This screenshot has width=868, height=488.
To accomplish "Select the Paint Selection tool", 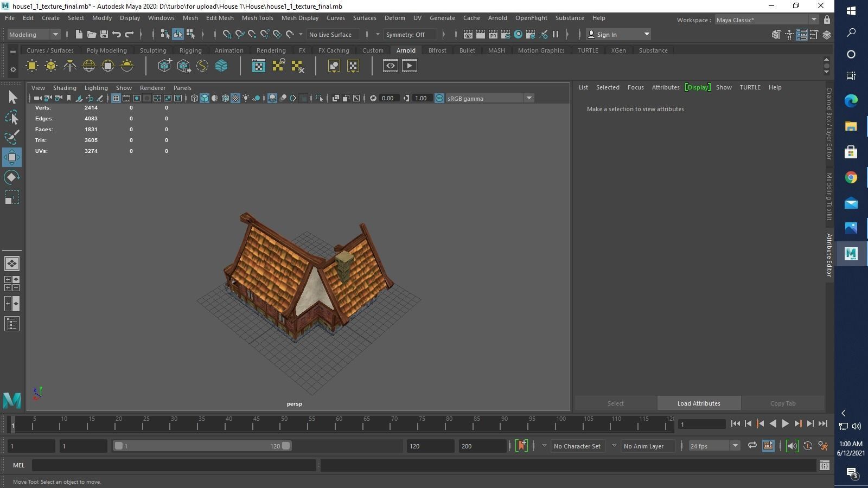I will (x=12, y=137).
